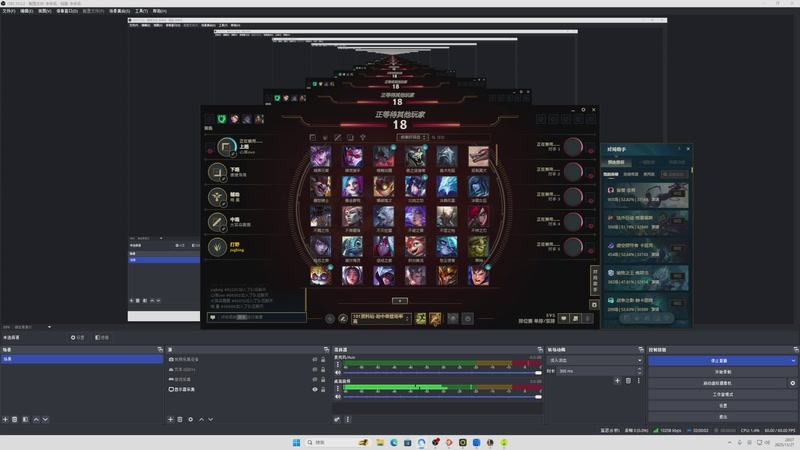800x450 pixels.
Task: Move the source up in Sources dock
Action: (202, 419)
